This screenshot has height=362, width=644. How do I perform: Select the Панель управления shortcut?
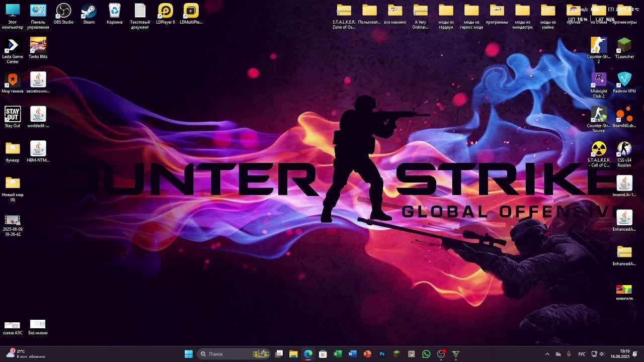pyautogui.click(x=38, y=16)
